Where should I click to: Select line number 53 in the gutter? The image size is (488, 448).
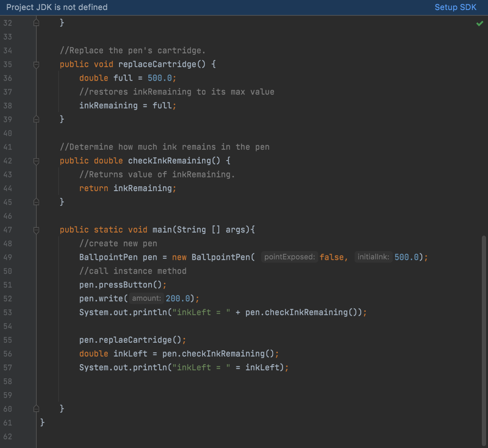(x=8, y=312)
